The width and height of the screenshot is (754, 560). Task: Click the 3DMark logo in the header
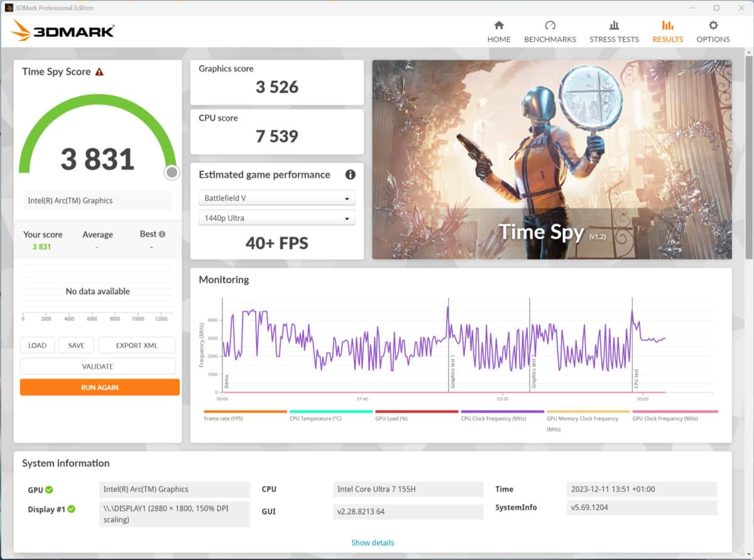click(x=63, y=31)
